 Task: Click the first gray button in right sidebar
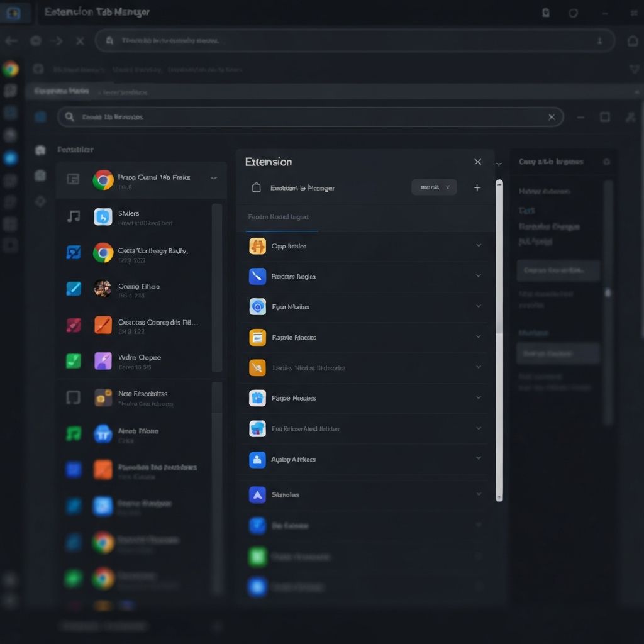point(558,270)
